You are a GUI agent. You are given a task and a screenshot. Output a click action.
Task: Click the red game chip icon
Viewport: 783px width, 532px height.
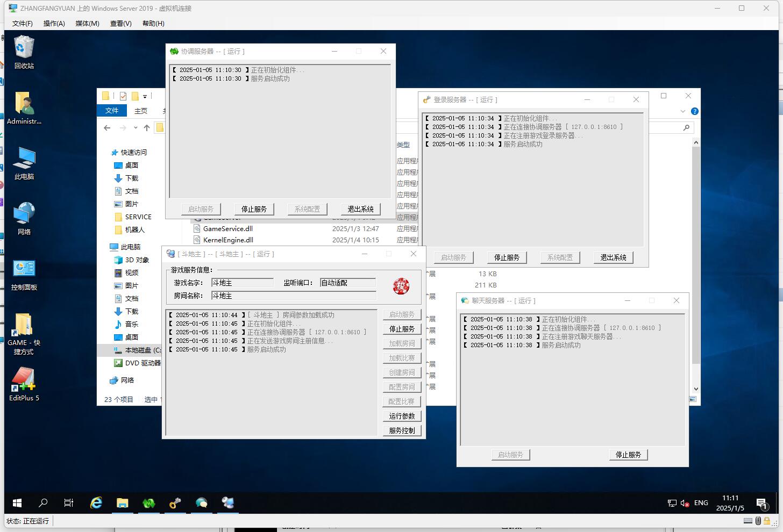click(401, 286)
